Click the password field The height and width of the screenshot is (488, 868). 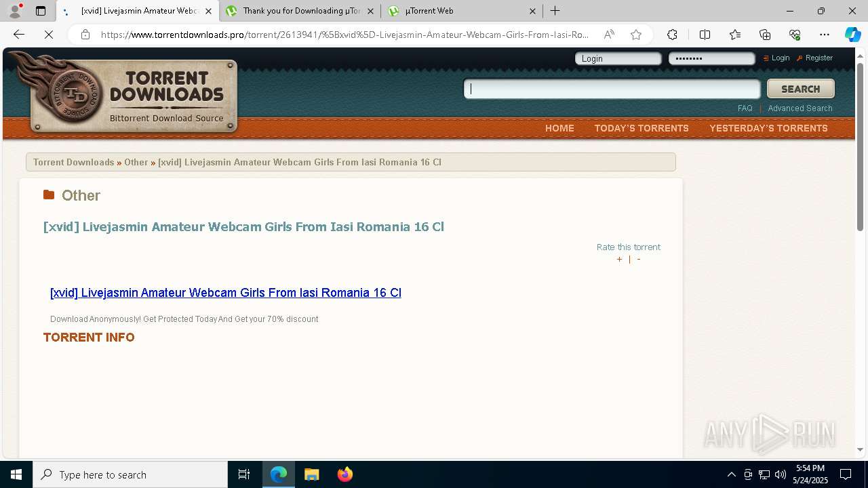[x=711, y=58]
